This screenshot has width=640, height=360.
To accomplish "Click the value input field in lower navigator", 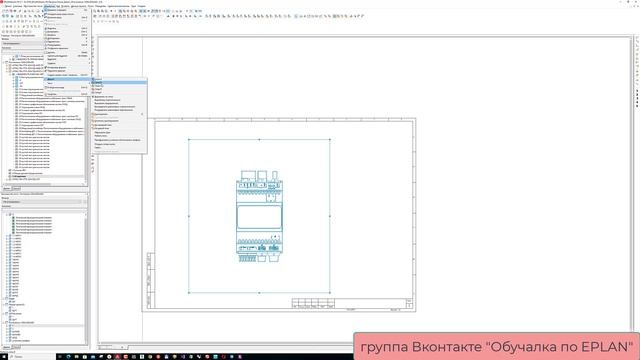I will pyautogui.click(x=44, y=210).
